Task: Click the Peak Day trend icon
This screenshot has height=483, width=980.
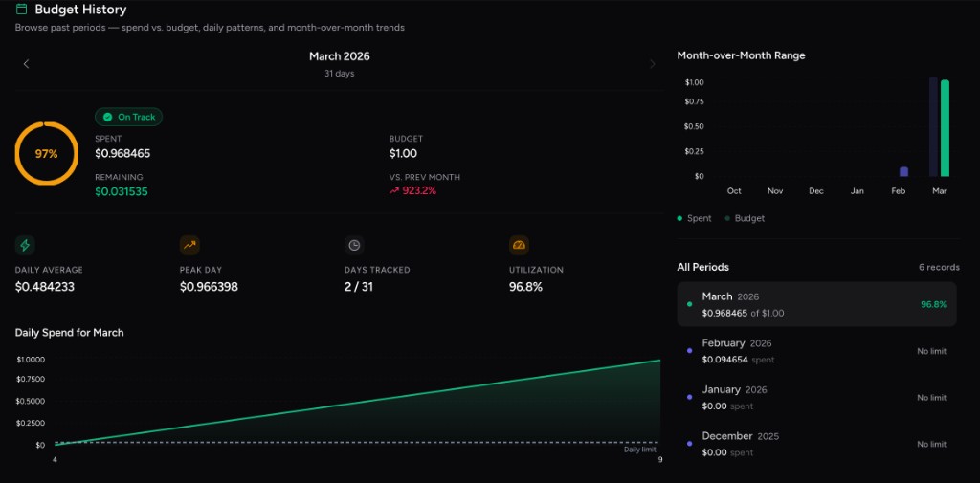Action: [189, 245]
